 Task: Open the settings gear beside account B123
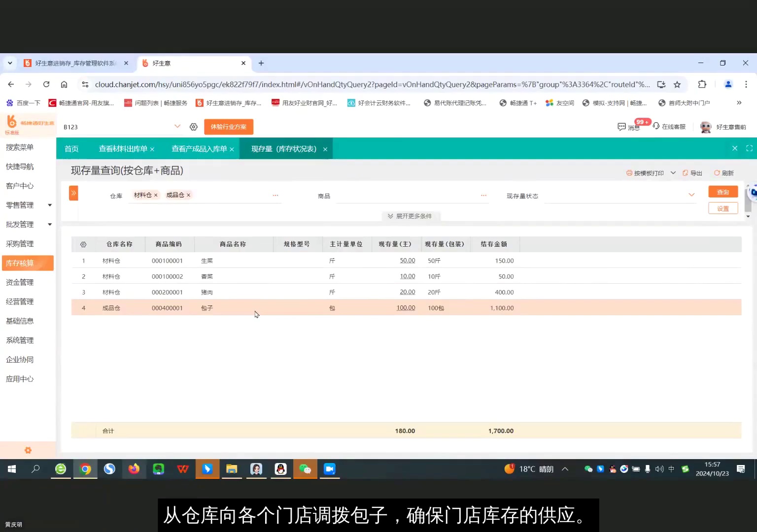(193, 127)
